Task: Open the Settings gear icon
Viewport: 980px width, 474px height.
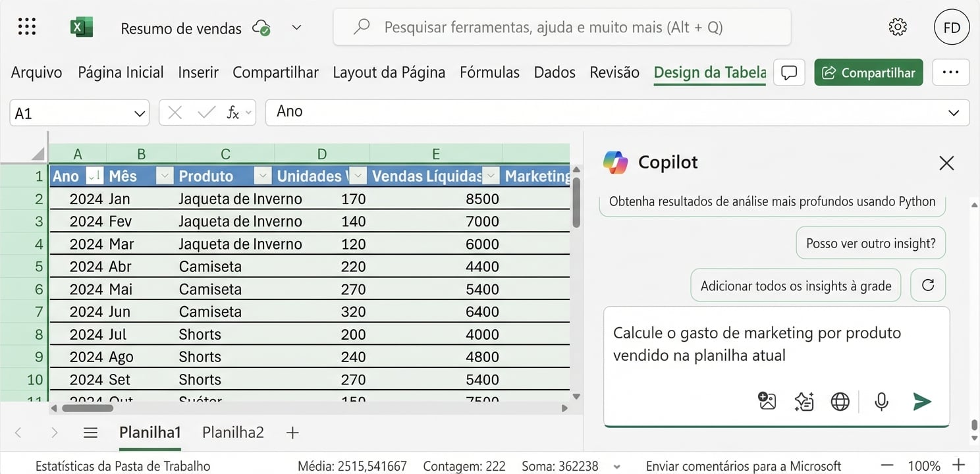Action: pos(897,26)
